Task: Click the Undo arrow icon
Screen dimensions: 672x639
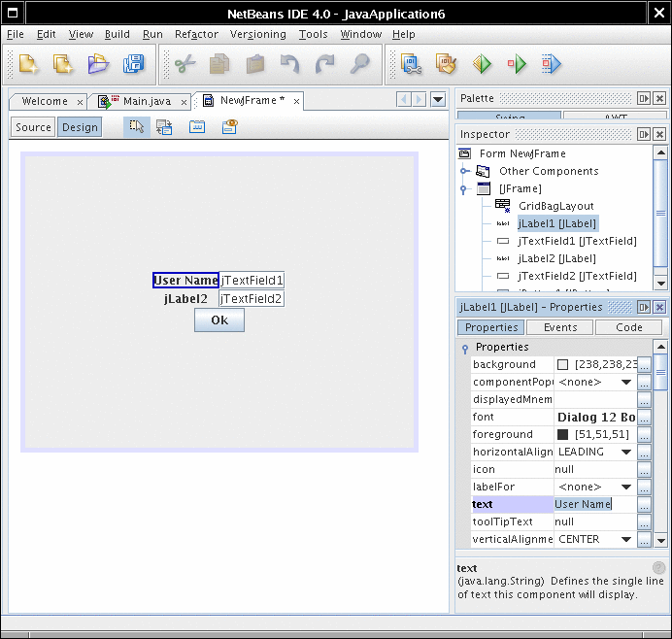Action: 289,65
